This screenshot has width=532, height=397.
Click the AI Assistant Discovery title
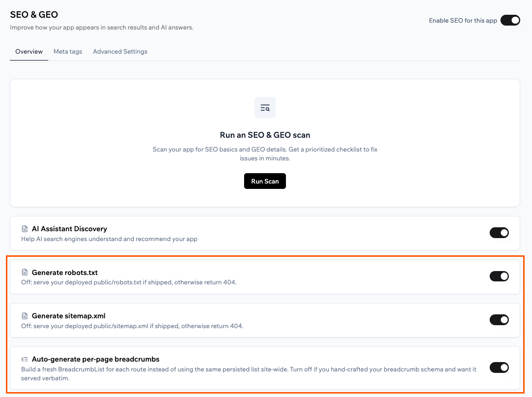[69, 229]
